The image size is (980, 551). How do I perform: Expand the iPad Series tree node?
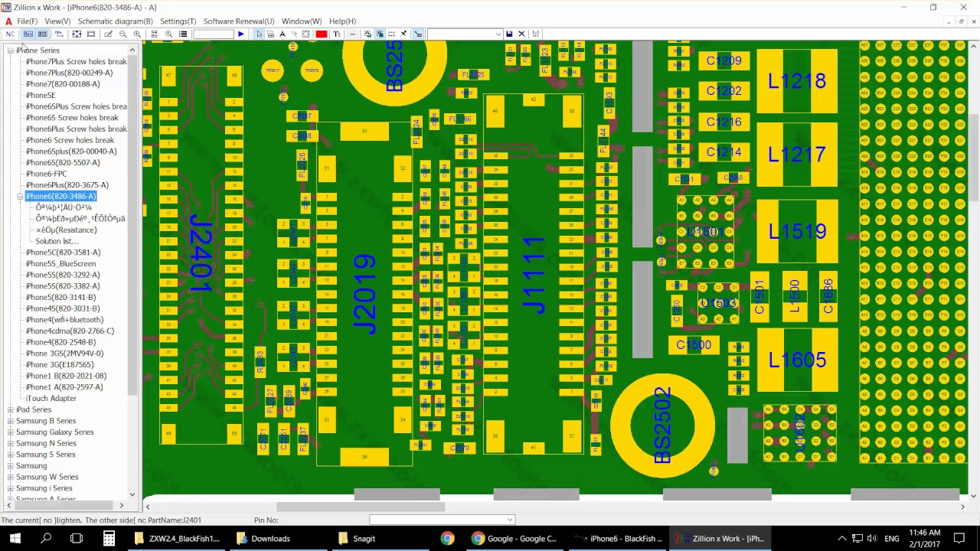pyautogui.click(x=11, y=409)
